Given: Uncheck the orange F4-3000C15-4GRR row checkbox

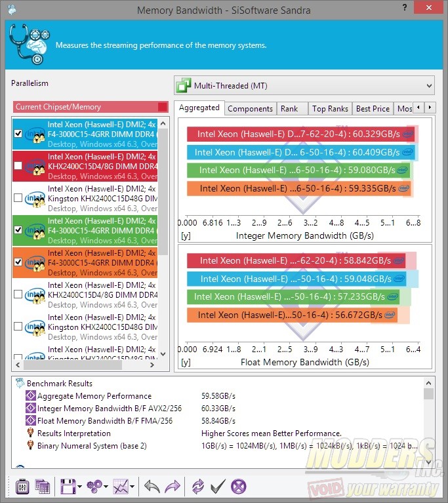Looking at the screenshot, I should click(x=18, y=262).
